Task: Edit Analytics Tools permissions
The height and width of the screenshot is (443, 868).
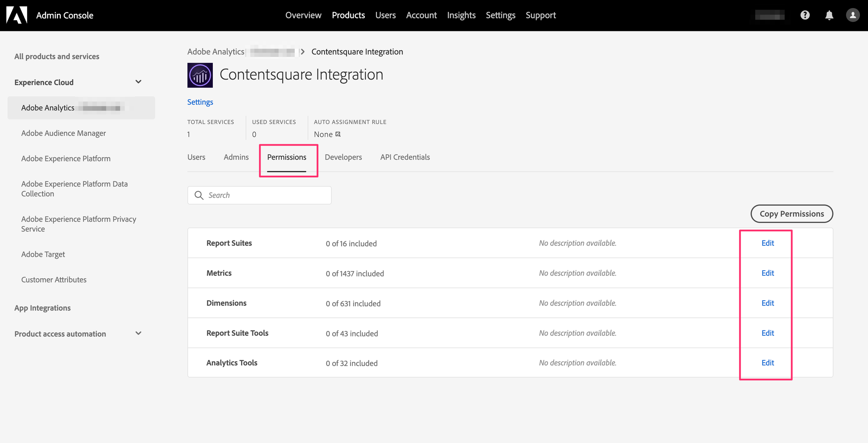Action: (x=768, y=363)
